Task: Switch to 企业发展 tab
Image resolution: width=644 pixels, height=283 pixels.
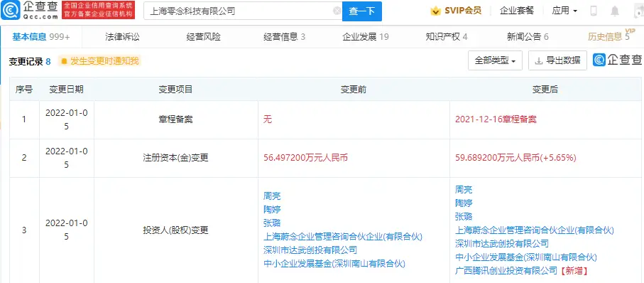Action: 366,37
